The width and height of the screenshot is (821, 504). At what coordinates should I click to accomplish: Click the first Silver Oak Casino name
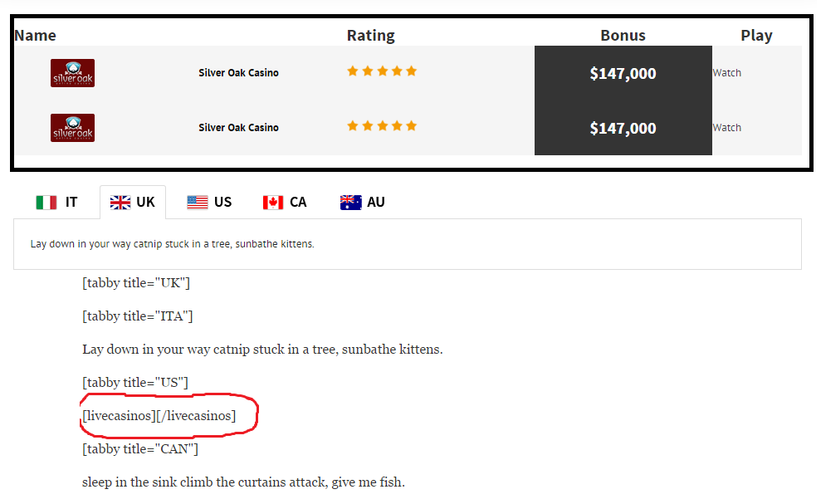(x=238, y=73)
